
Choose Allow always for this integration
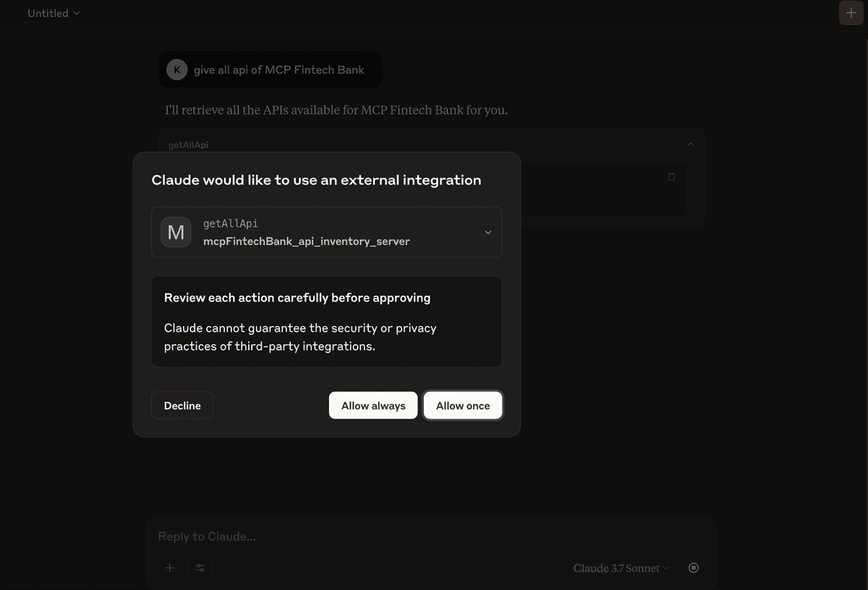click(373, 406)
